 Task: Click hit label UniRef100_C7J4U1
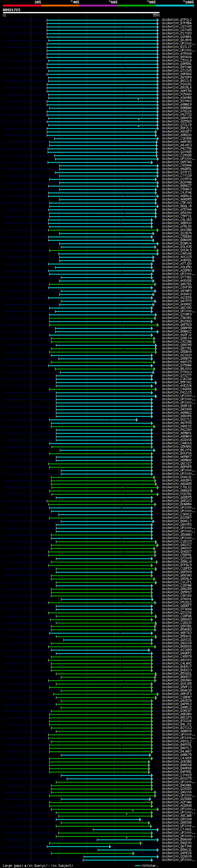pyautogui.click(x=177, y=829)
